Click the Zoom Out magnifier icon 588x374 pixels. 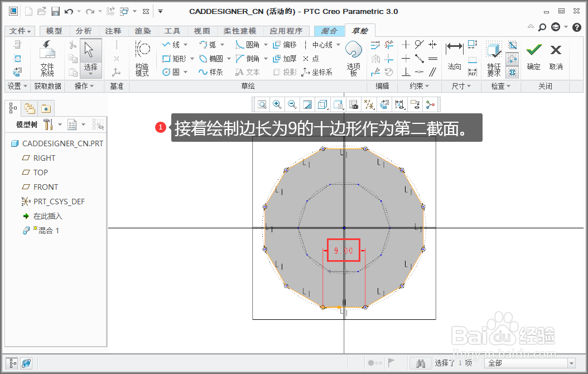pyautogui.click(x=292, y=104)
